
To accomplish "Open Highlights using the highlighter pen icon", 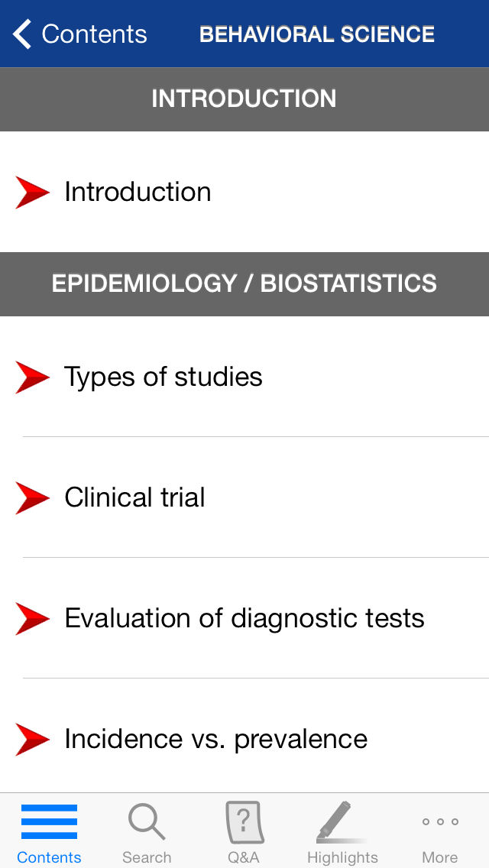I will click(x=342, y=821).
